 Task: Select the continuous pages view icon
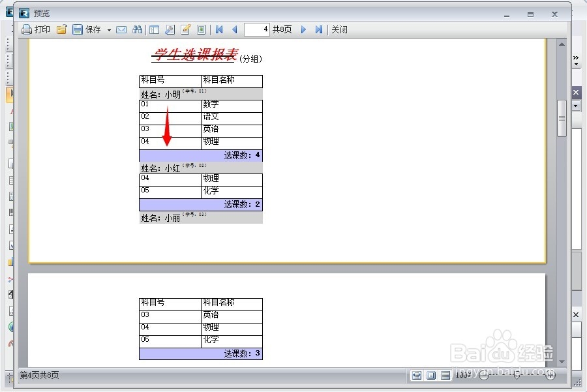click(x=445, y=375)
